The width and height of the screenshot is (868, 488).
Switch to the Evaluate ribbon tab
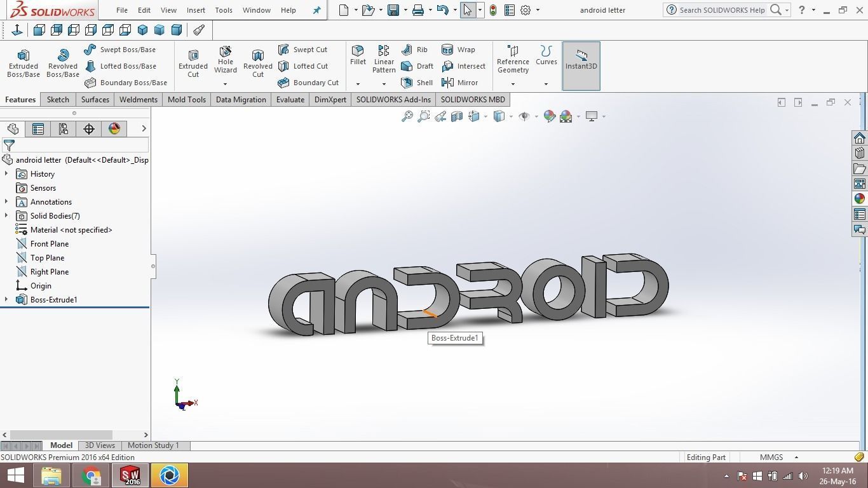(x=290, y=100)
